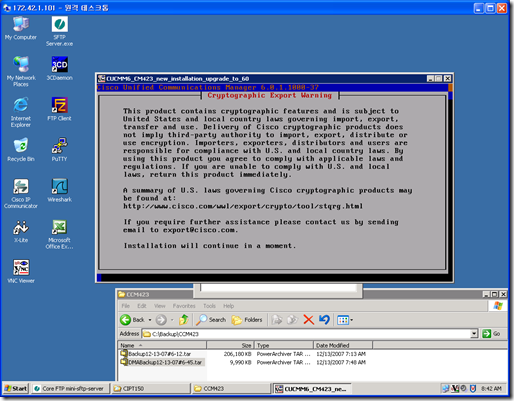The width and height of the screenshot is (514, 401).
Task: Select file DMABackup12-13-07#6-45.tar
Action: (x=162, y=362)
